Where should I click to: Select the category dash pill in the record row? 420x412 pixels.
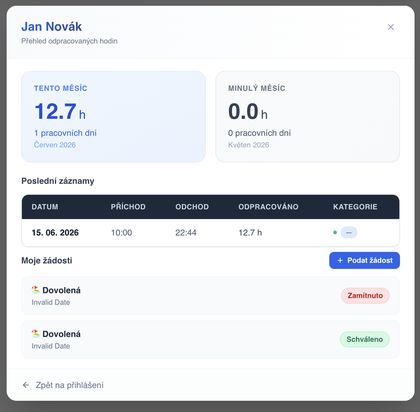click(349, 232)
